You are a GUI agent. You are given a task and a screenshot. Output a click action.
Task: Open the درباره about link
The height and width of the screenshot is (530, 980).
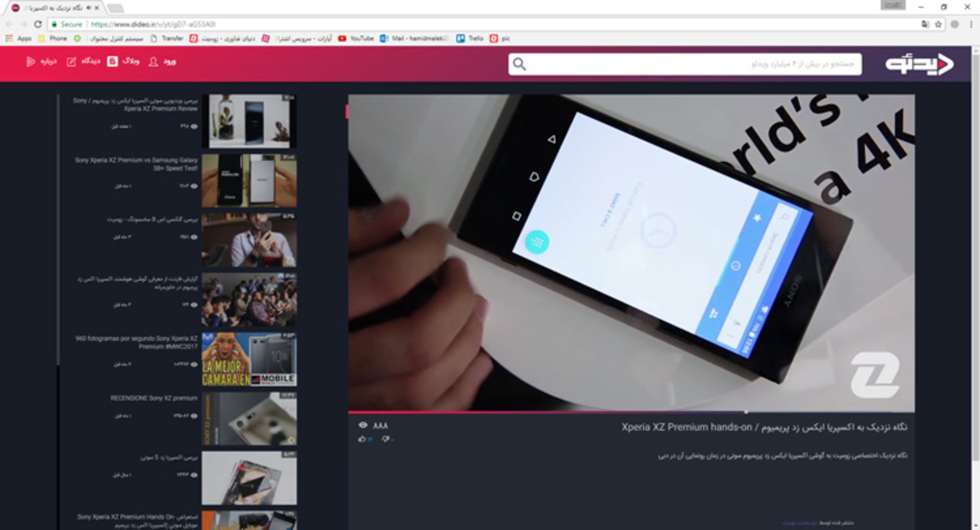point(48,62)
